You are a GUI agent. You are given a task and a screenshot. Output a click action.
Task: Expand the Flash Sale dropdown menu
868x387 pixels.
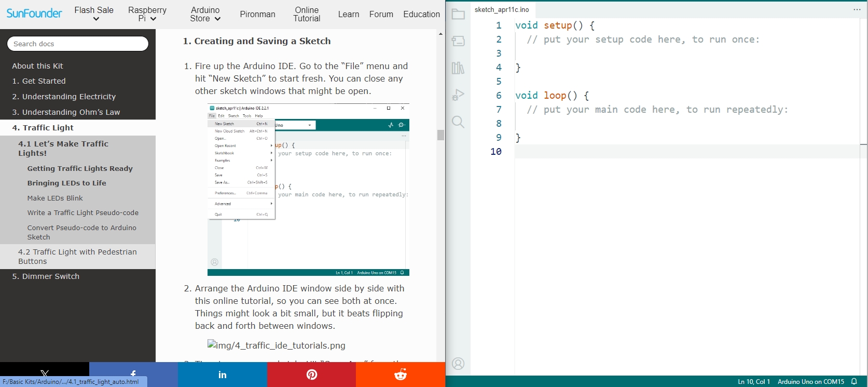[94, 14]
